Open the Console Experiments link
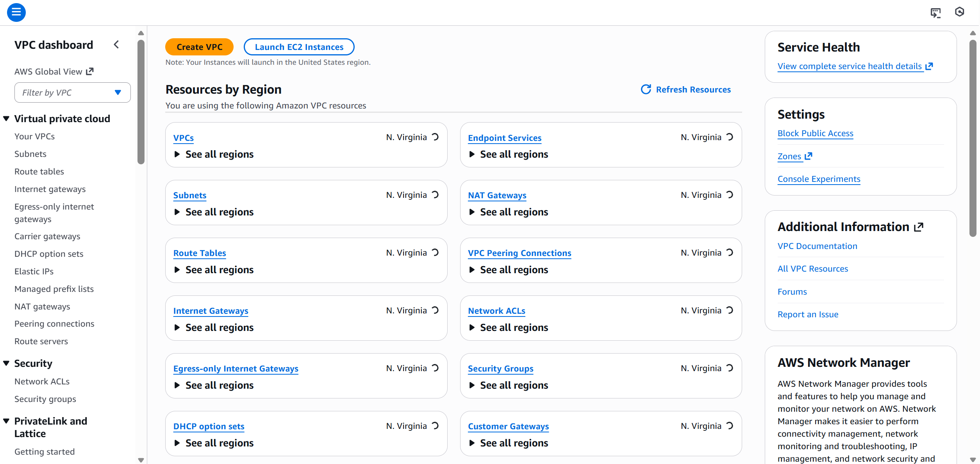This screenshot has width=980, height=464. click(x=819, y=179)
